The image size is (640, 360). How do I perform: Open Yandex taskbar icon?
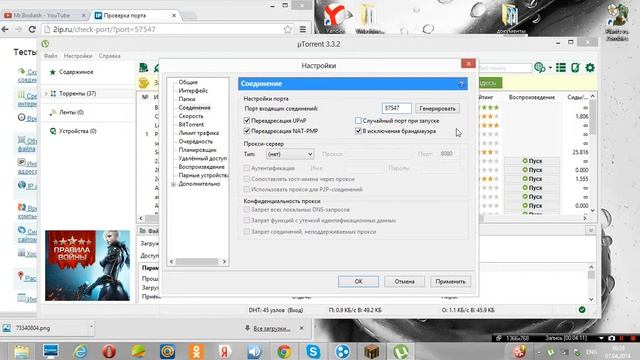click(225, 351)
